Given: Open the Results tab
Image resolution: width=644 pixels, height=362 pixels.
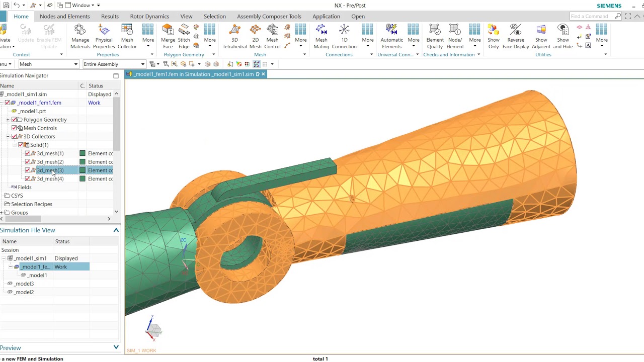Looking at the screenshot, I should [x=110, y=16].
